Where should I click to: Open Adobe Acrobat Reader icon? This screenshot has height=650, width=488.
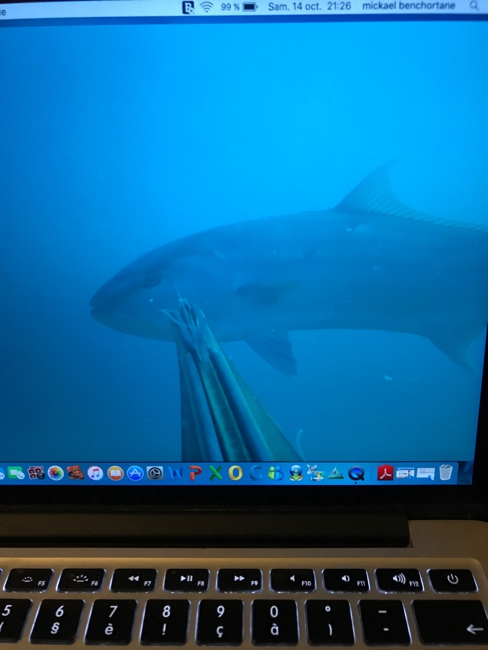click(x=385, y=473)
